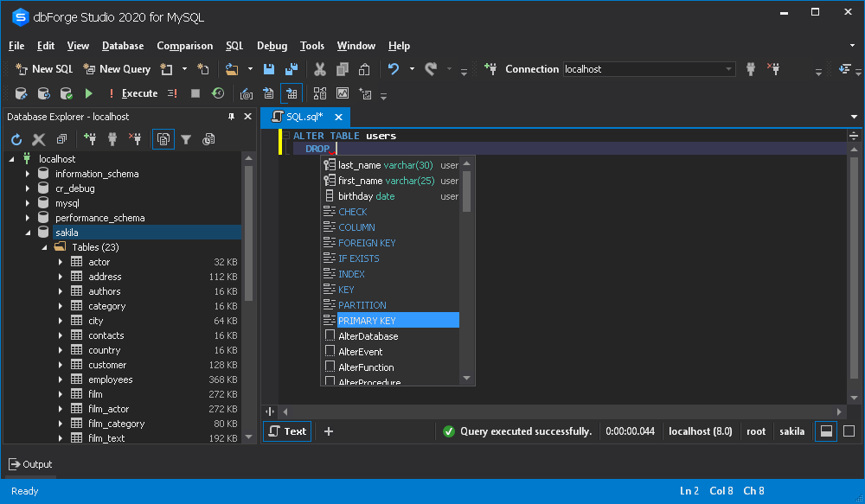Open the filter in Database Explorer
The width and height of the screenshot is (865, 504).
(x=185, y=139)
